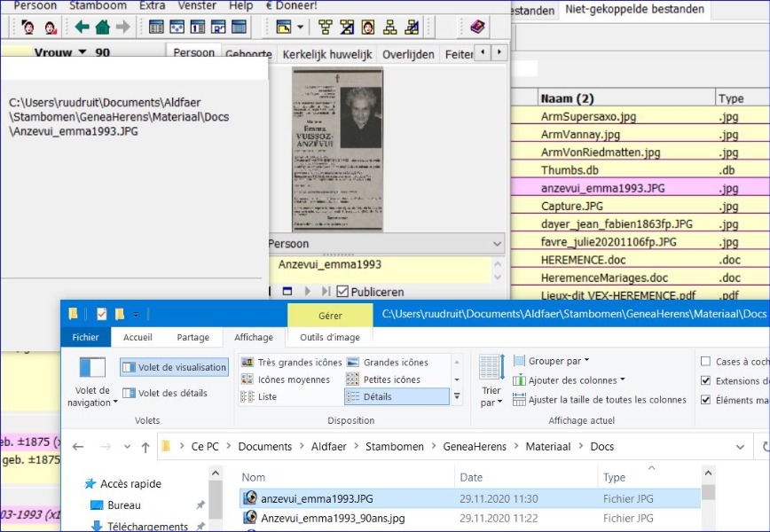Click the Trier par sort icon
Image resolution: width=770 pixels, height=532 pixels.
tap(491, 367)
